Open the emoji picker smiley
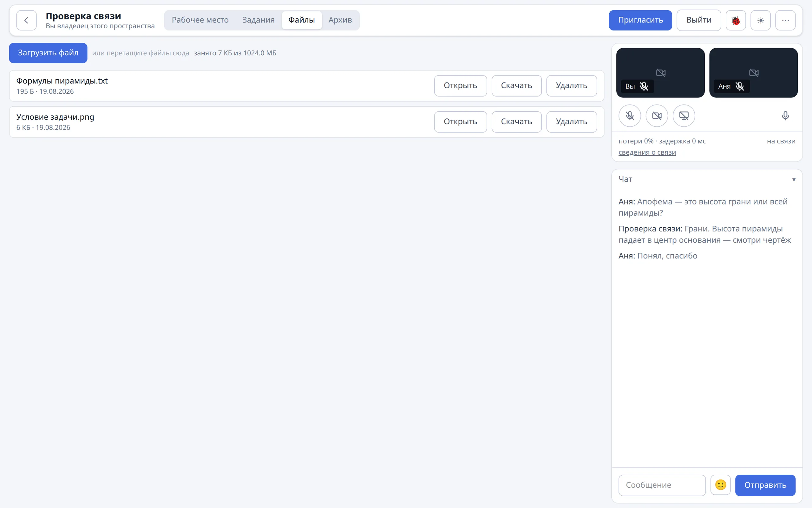Image resolution: width=812 pixels, height=508 pixels. click(x=720, y=485)
